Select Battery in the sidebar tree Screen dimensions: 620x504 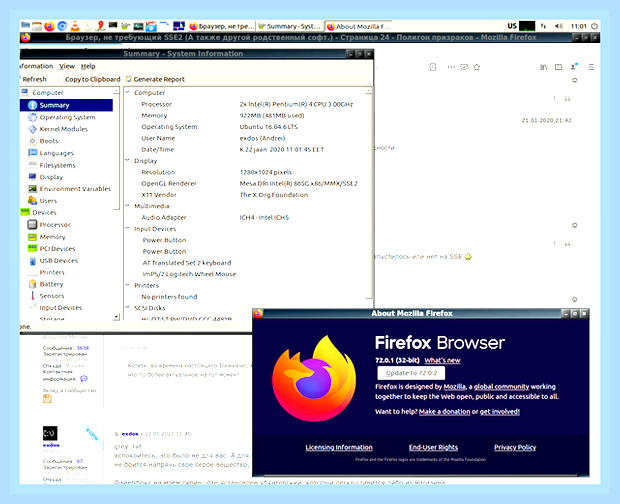(x=51, y=285)
